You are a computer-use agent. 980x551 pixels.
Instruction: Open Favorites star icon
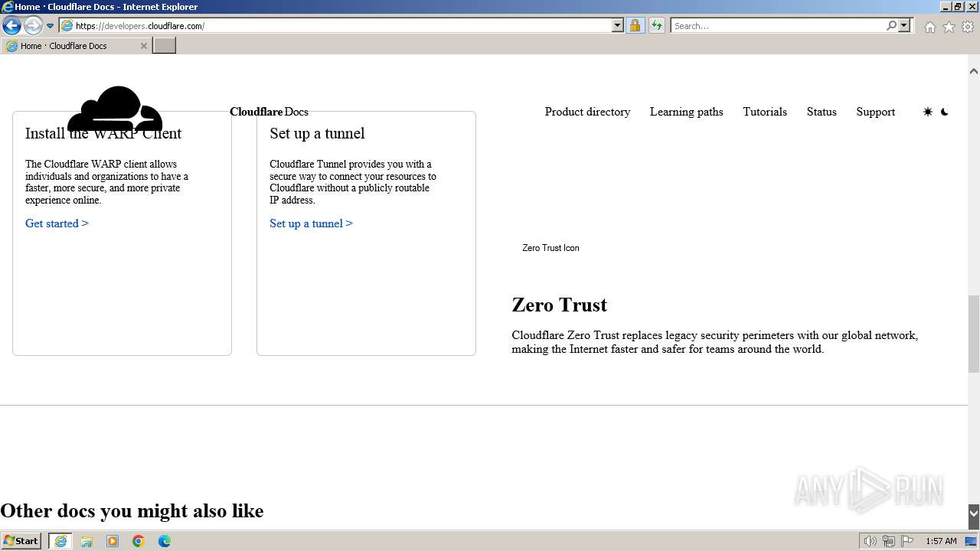point(949,27)
